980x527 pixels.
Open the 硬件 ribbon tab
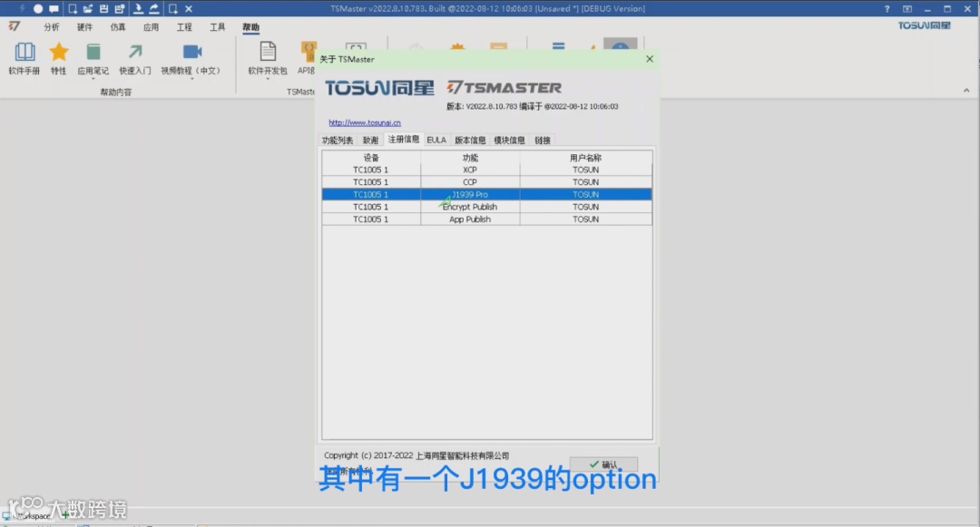click(84, 27)
